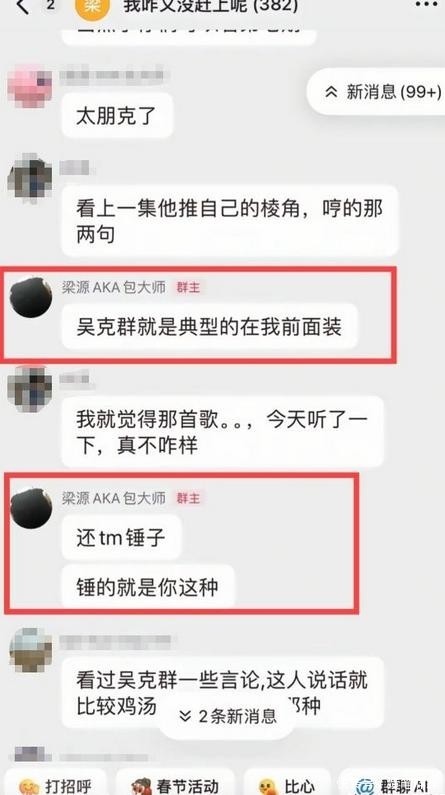Open the 群聊AI quick action
445x795 pixels.
tap(392, 783)
